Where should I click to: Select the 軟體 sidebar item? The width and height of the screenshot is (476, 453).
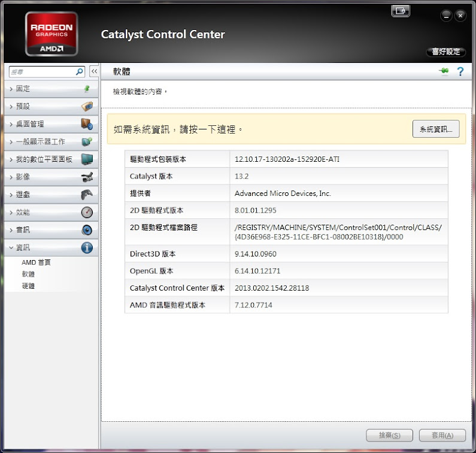(x=28, y=274)
